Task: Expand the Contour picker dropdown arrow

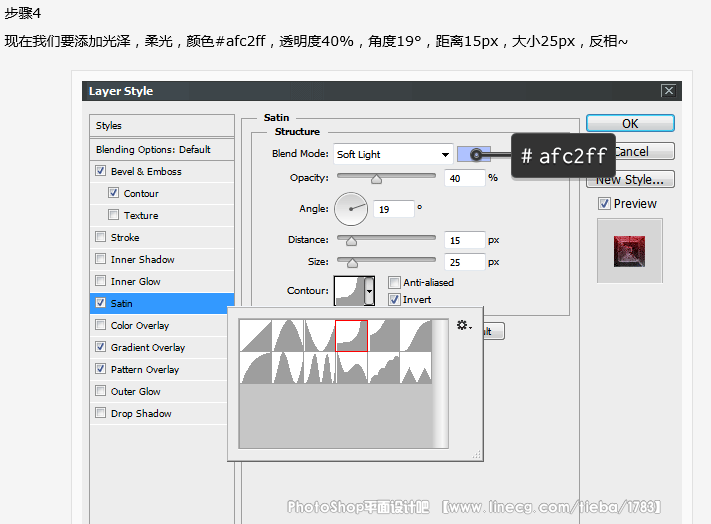Action: pos(369,291)
